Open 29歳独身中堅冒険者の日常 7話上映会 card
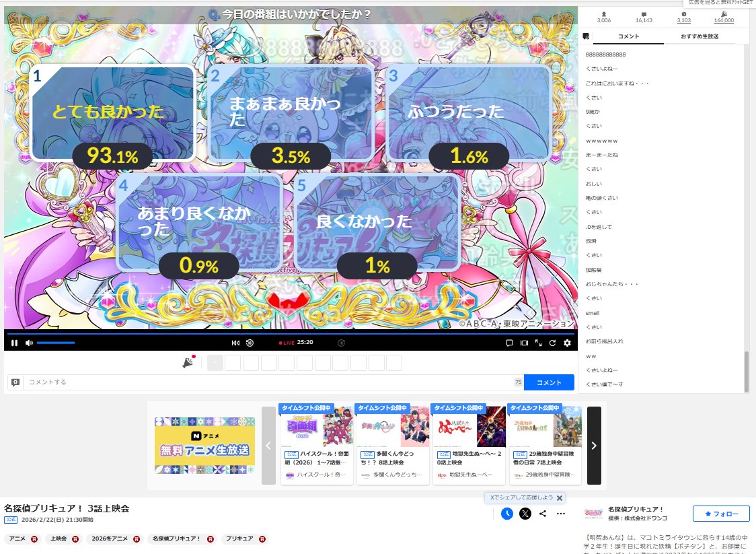The image size is (756, 554). click(x=545, y=444)
